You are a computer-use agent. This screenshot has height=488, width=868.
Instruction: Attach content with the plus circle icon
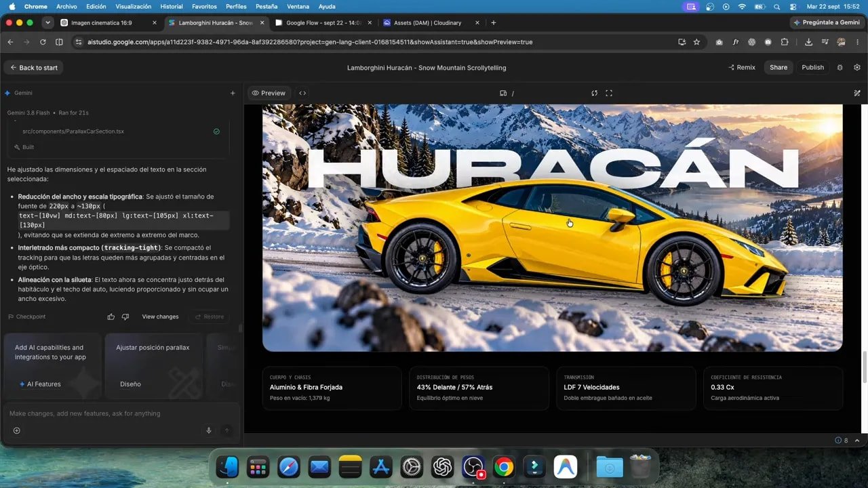pos(17,430)
